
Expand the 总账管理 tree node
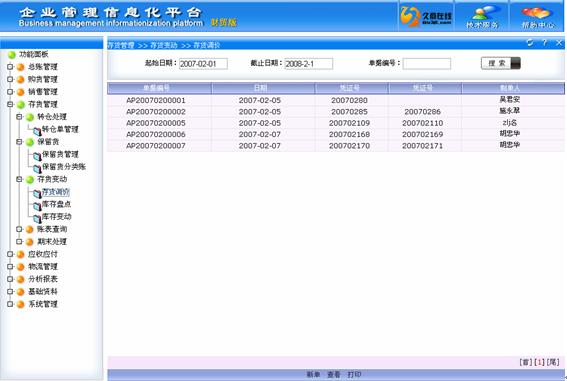pyautogui.click(x=10, y=67)
